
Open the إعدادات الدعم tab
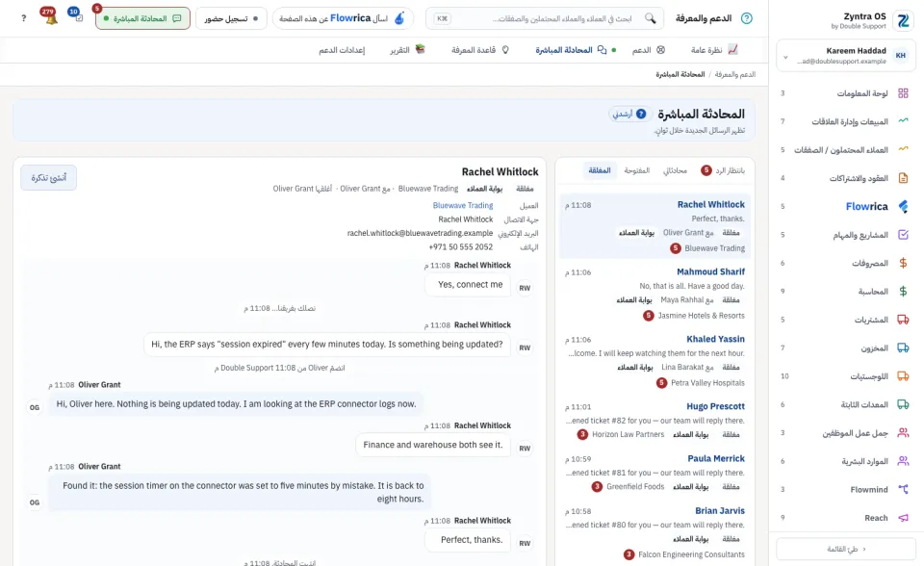[x=342, y=50]
